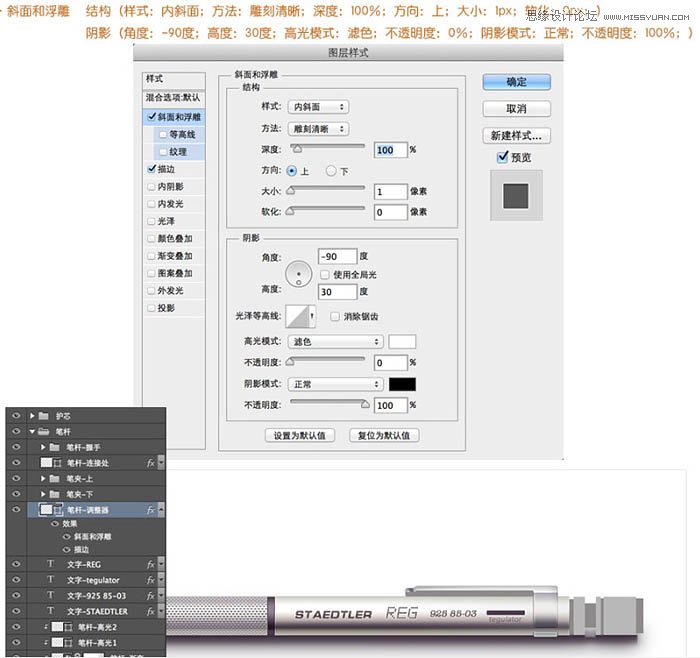Image resolution: width=700 pixels, height=658 pixels.
Task: Click the 取消 button
Action: tap(517, 108)
